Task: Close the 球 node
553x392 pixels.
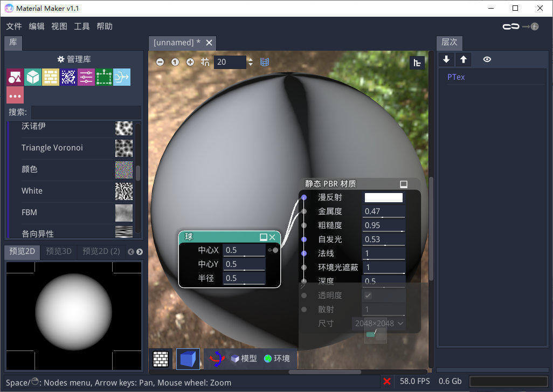Action: point(272,237)
